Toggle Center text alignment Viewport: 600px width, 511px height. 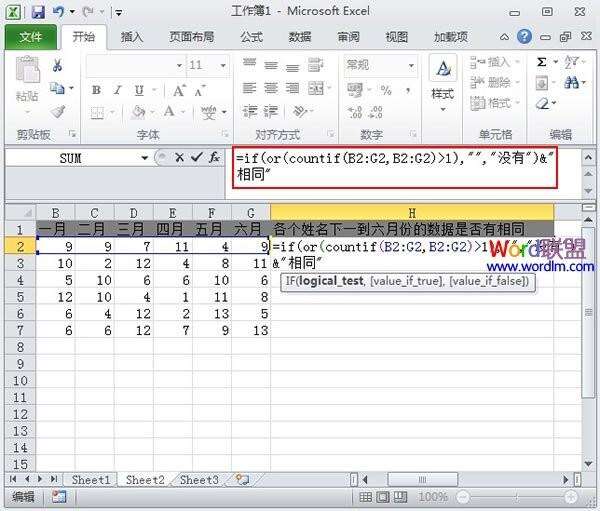coord(271,88)
